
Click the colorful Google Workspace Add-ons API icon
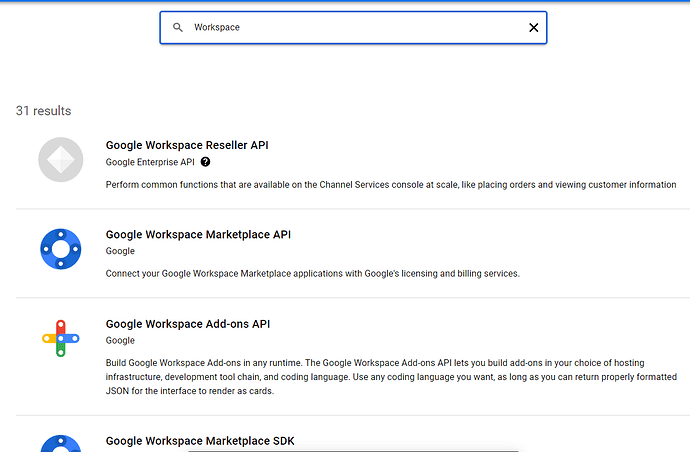click(x=61, y=339)
